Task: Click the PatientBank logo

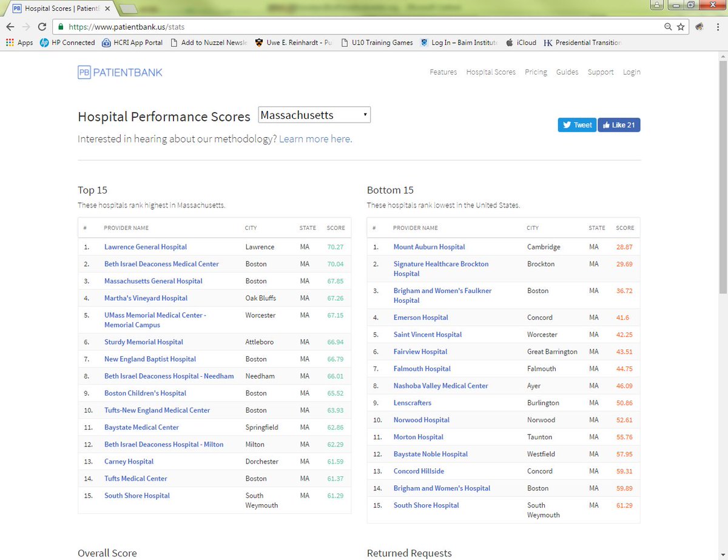Action: tap(120, 72)
